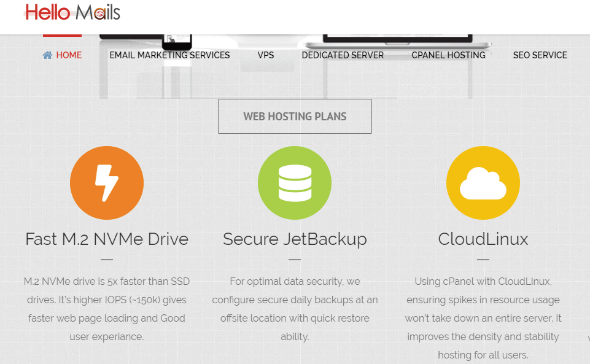Click the M.2 NVMe drive description text
Image resolution: width=590 pixels, height=364 pixels.
(x=107, y=309)
